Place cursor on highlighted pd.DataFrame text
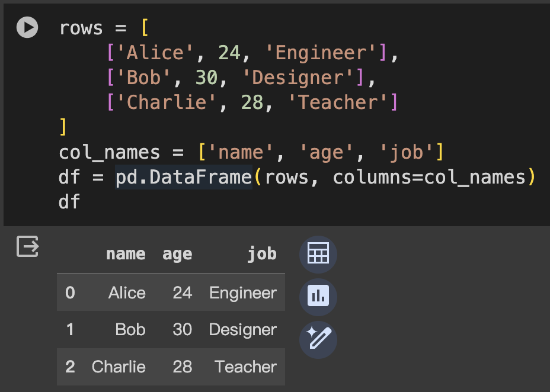This screenshot has height=392, width=550. (184, 177)
